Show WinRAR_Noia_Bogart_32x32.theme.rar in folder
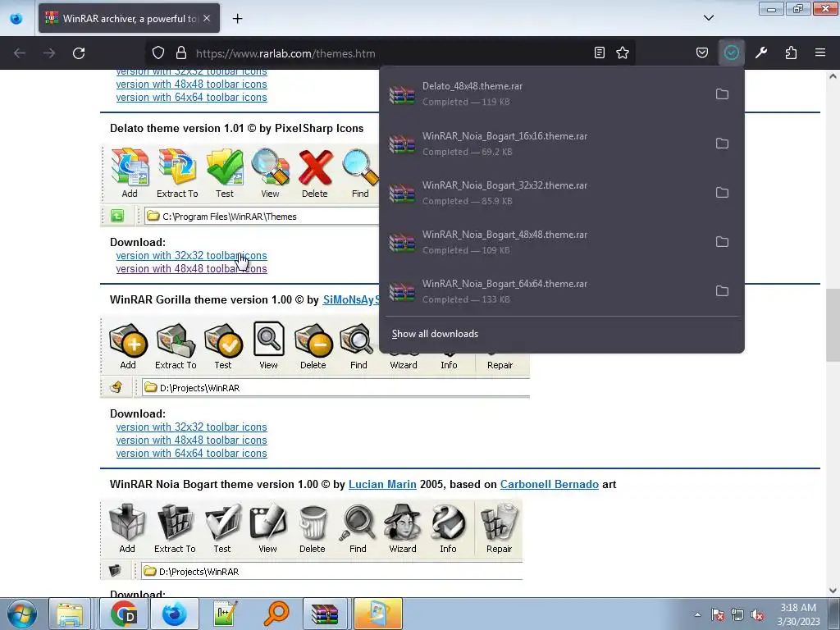This screenshot has width=840, height=630. (722, 192)
